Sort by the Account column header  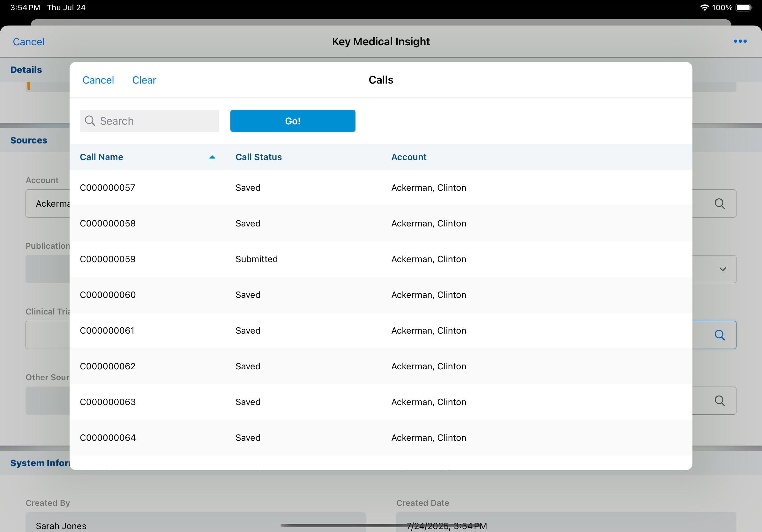point(408,157)
